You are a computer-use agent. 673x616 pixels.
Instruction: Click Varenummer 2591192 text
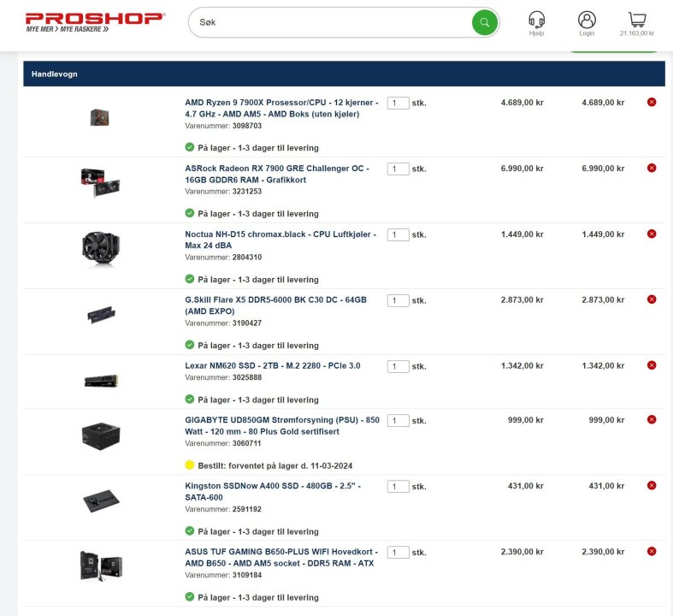223,509
